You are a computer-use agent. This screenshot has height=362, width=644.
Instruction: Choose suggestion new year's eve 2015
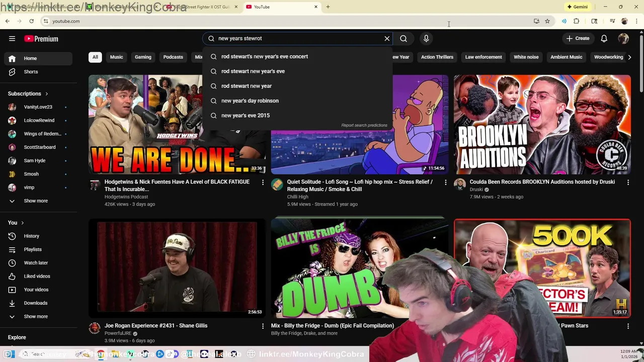coord(297,115)
